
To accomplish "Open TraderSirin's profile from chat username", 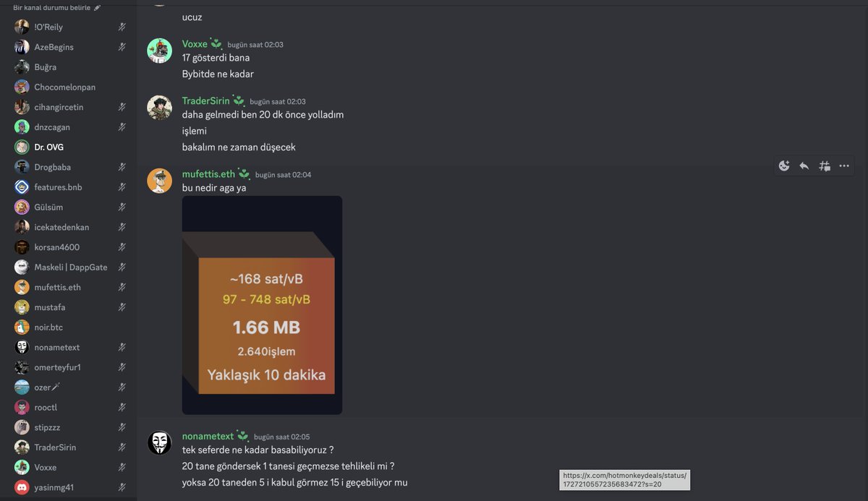I will [x=206, y=101].
